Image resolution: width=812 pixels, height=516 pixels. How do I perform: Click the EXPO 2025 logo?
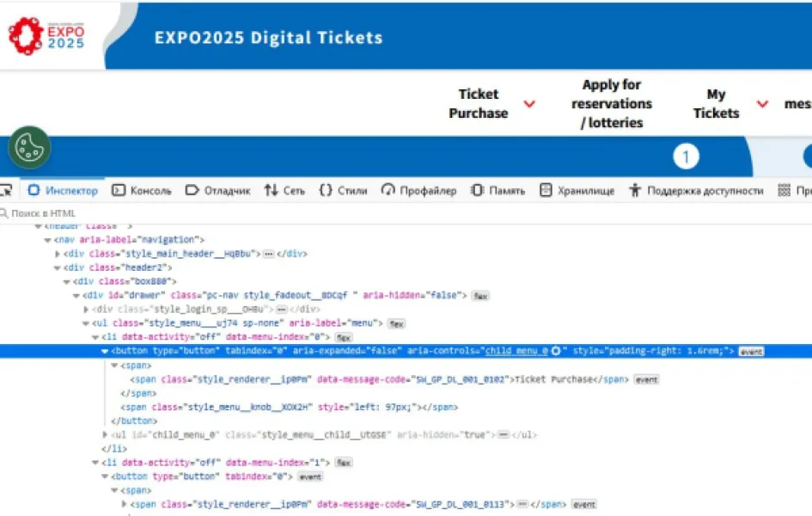coord(46,36)
